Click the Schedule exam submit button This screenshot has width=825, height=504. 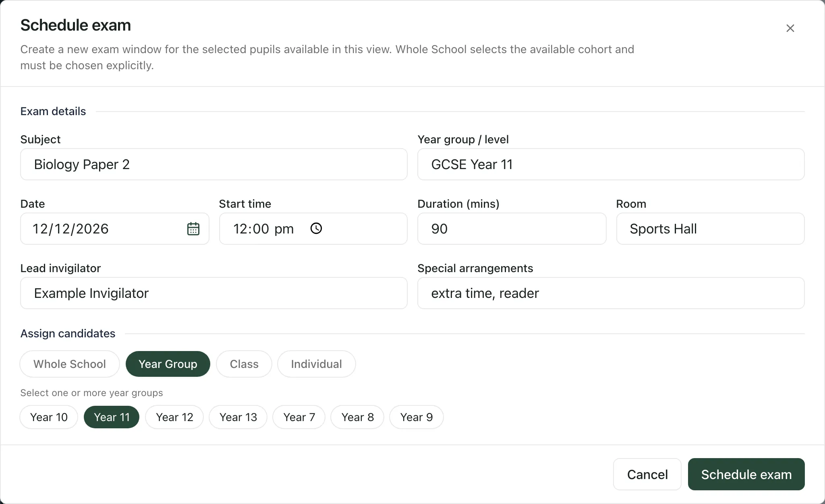tap(746, 474)
